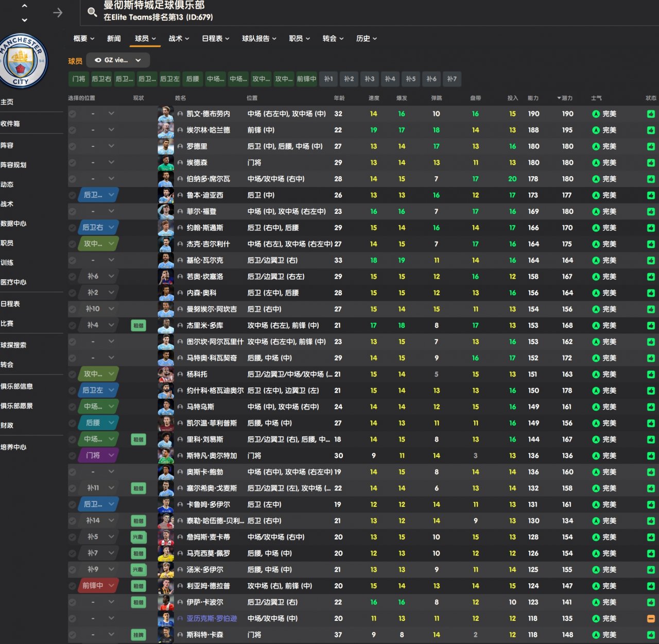
Task: Open the 补6 position dropdown for 若奥·坎塞洛
Action: coord(99,277)
